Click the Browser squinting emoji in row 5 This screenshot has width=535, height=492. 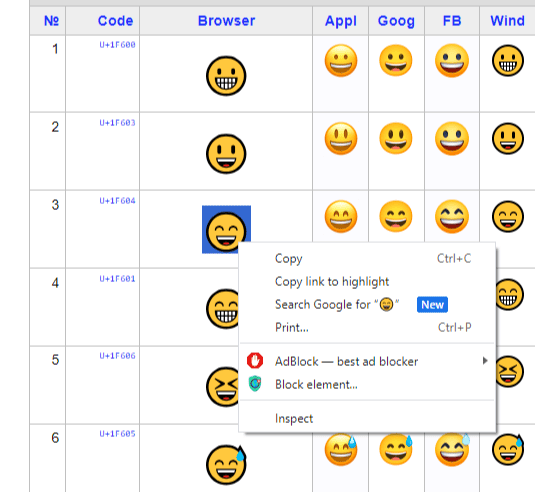(x=222, y=387)
